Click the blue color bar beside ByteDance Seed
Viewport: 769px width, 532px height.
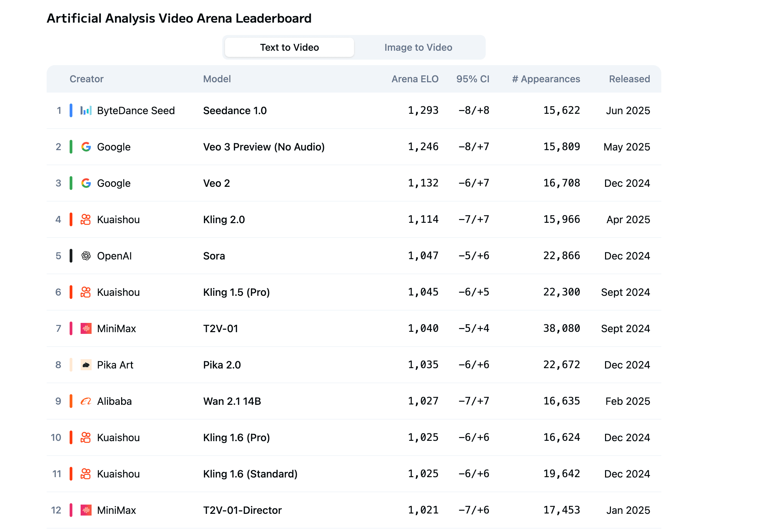tap(71, 110)
